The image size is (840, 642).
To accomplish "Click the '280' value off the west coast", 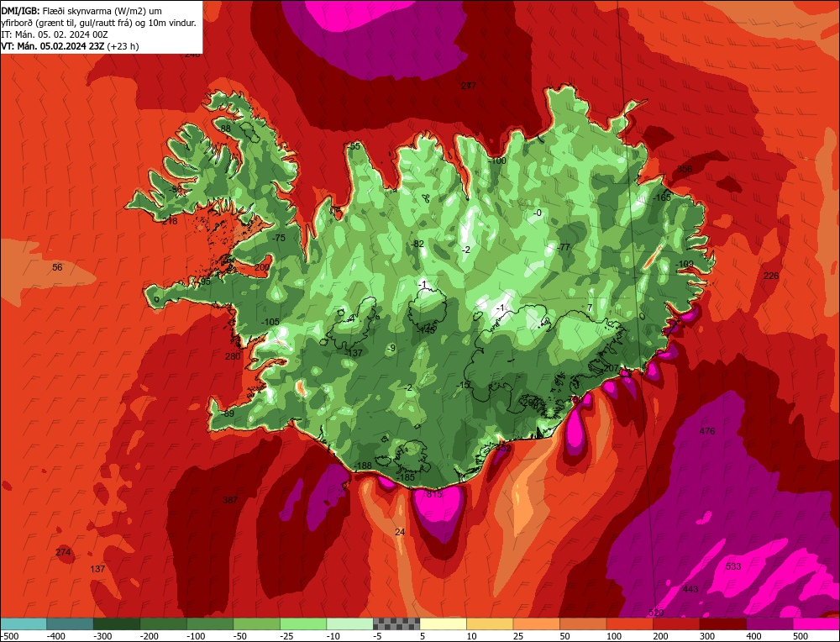I will click(233, 356).
